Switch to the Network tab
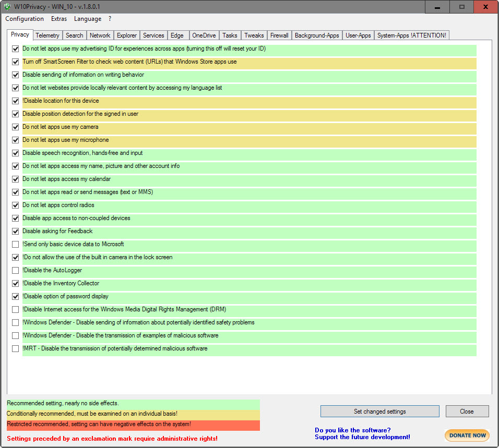Image resolution: width=499 pixels, height=448 pixels. 100,35
